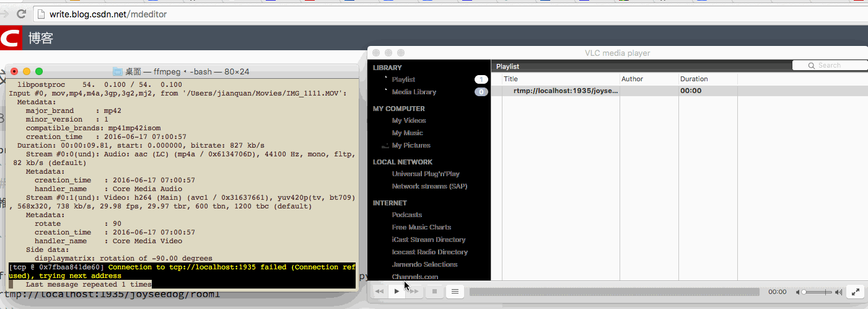The width and height of the screenshot is (868, 309).
Task: Click VLC's rewind button
Action: click(x=380, y=291)
